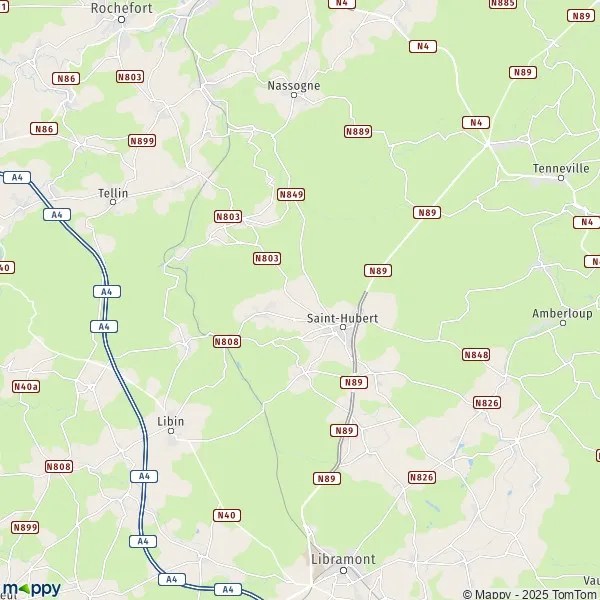Screen dimensions: 600x600
Task: Open the Mappy TomTom copyright notice
Action: point(531,594)
